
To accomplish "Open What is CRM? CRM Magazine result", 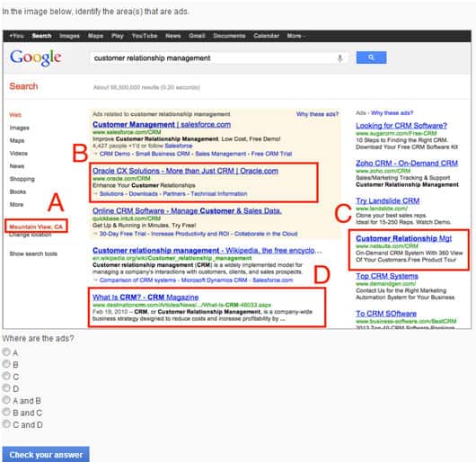I will point(145,298).
